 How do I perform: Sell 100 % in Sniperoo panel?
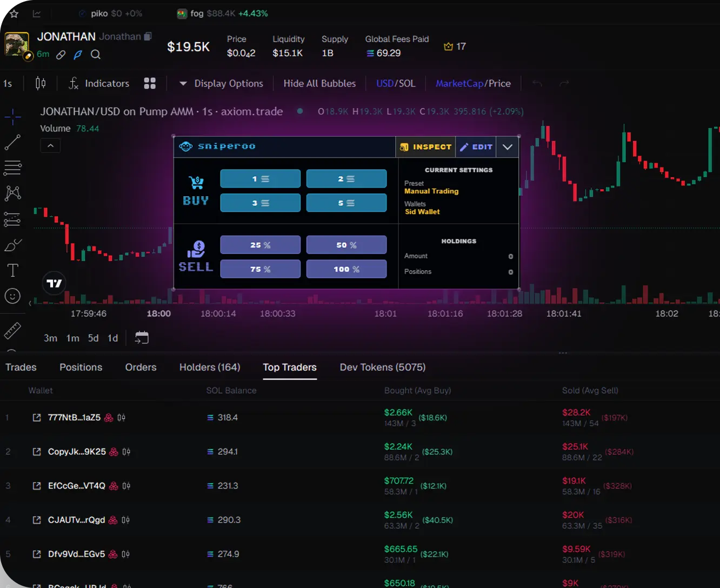coord(346,269)
